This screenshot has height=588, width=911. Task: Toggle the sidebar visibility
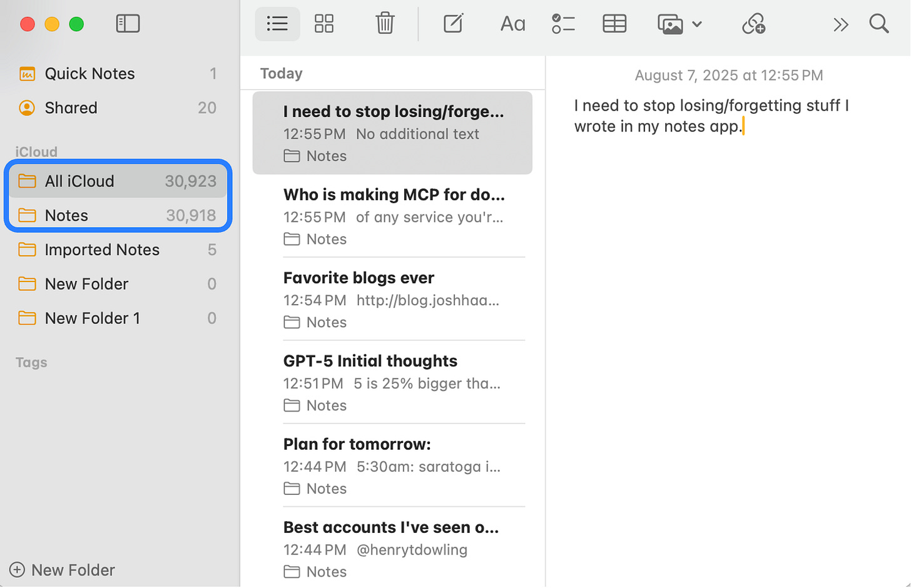pyautogui.click(x=128, y=23)
